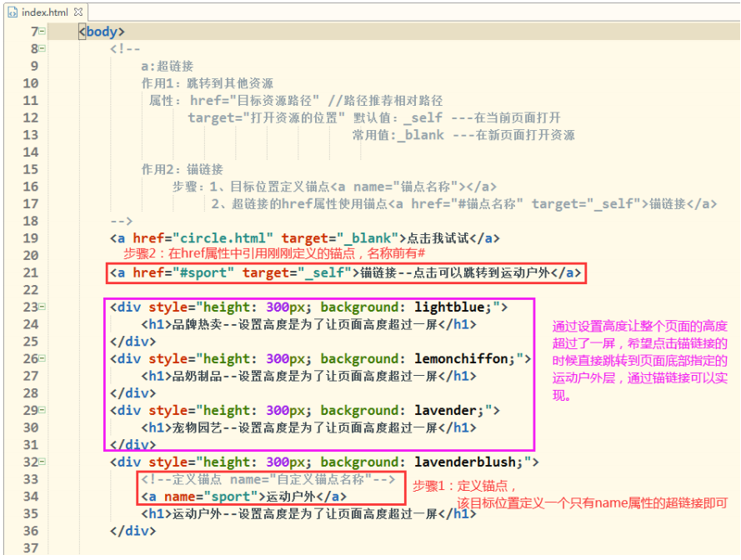The width and height of the screenshot is (741, 560).
Task: Click comment line "作用2：锚链接"
Action: click(x=182, y=169)
